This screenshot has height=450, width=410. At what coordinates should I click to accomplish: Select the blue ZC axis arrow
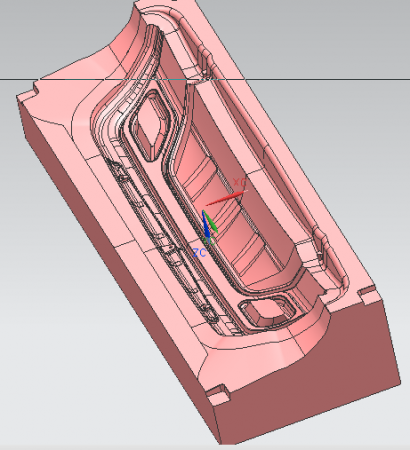206,224
